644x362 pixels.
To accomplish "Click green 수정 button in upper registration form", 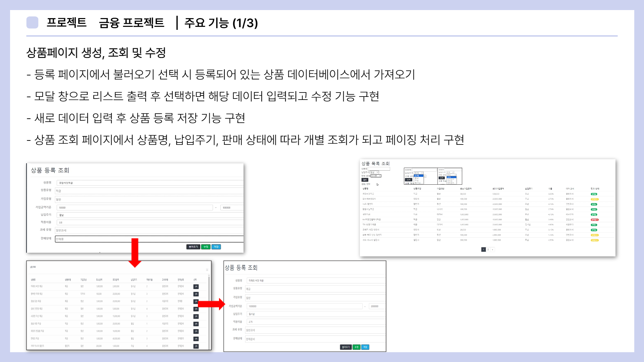I will point(206,247).
